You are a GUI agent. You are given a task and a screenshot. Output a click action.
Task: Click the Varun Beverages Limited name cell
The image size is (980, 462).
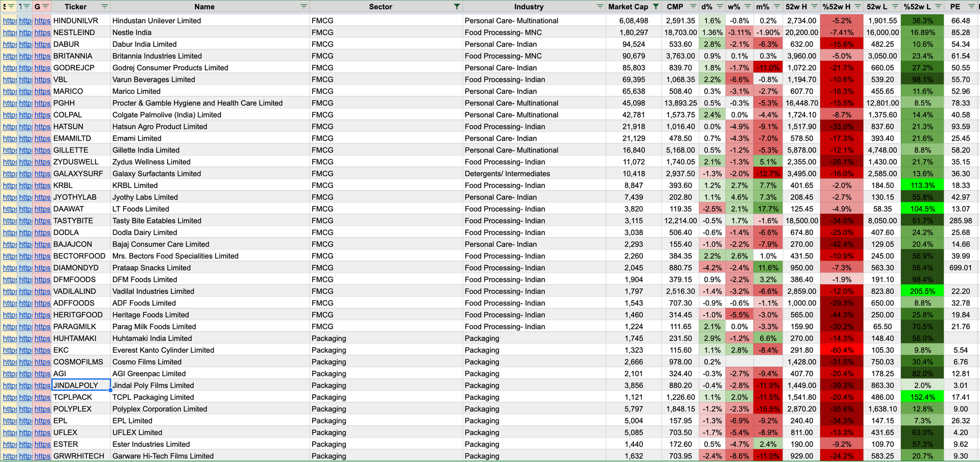210,79
